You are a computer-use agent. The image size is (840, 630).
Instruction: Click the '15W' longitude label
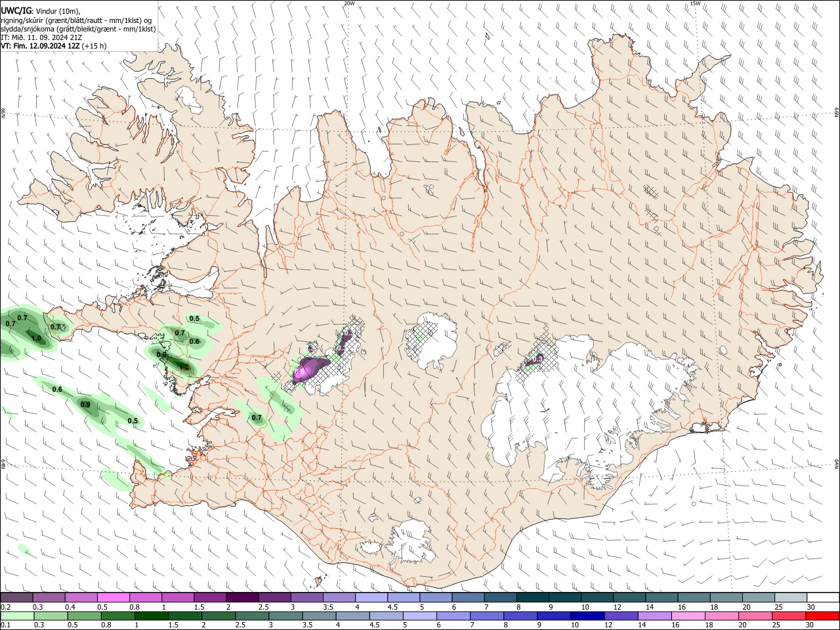(695, 3)
